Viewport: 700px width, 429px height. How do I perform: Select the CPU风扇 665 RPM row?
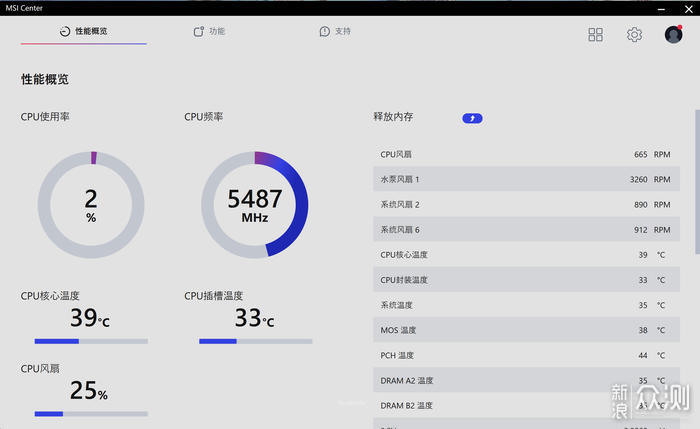tap(526, 154)
